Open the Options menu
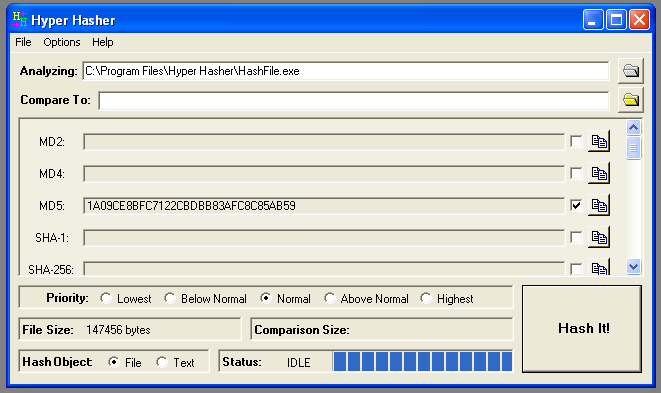The image size is (661, 393). click(62, 42)
